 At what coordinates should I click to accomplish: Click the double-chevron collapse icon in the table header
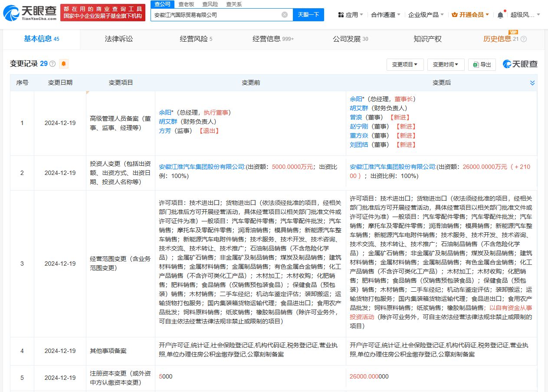[532, 82]
